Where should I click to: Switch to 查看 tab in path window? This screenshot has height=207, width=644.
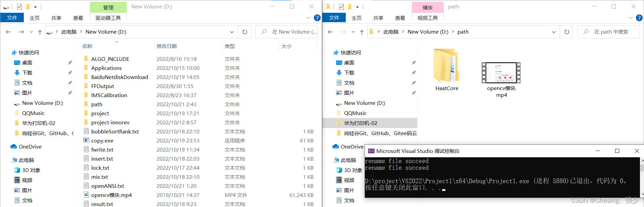tap(400, 18)
